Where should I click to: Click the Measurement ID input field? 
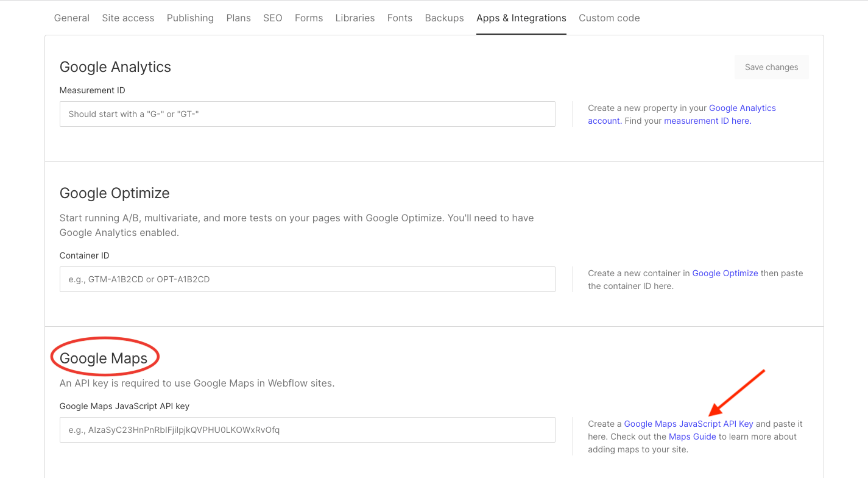[x=307, y=114]
